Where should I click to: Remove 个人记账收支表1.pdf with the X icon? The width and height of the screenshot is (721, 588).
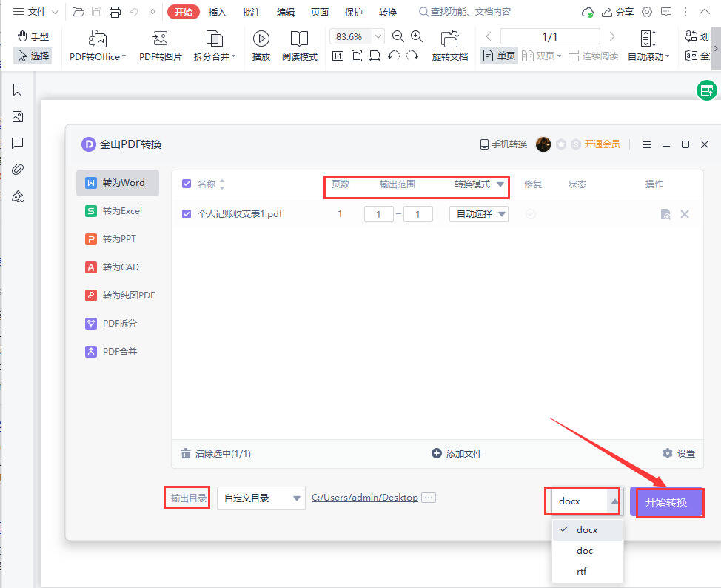pos(685,214)
